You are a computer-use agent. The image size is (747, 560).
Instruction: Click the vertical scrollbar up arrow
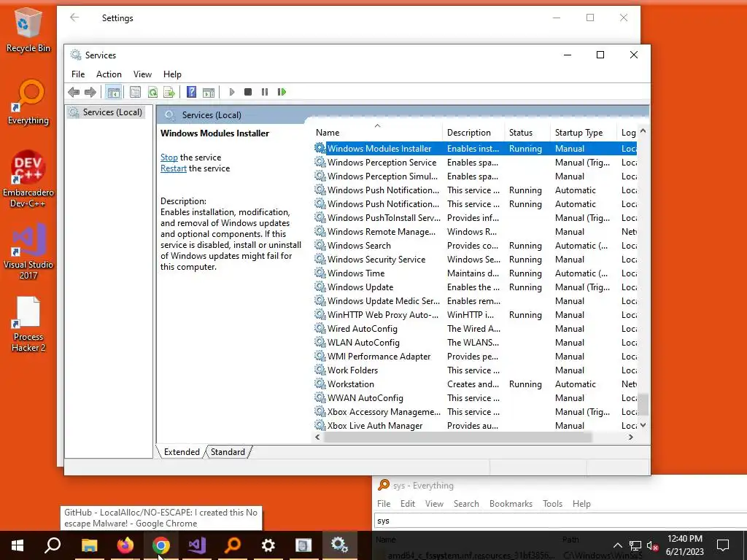[x=643, y=131]
